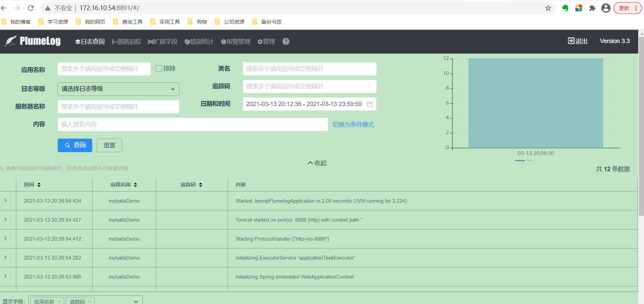Image resolution: width=644 pixels, height=304 pixels.
Task: Click the calendar icon in date range field
Action: (x=370, y=104)
